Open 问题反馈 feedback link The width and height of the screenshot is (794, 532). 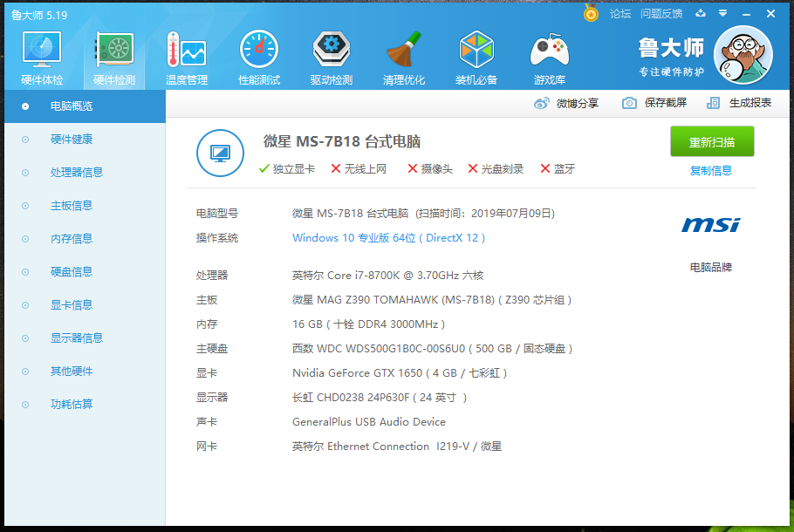661,14
